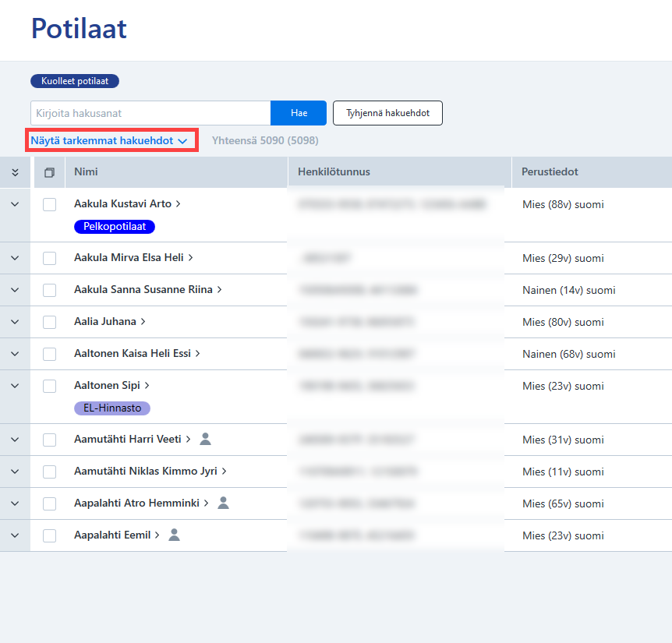Viewport: 672px width, 643px height.
Task: Click the text 'Mies (80v) suomi'
Action: pos(563,322)
